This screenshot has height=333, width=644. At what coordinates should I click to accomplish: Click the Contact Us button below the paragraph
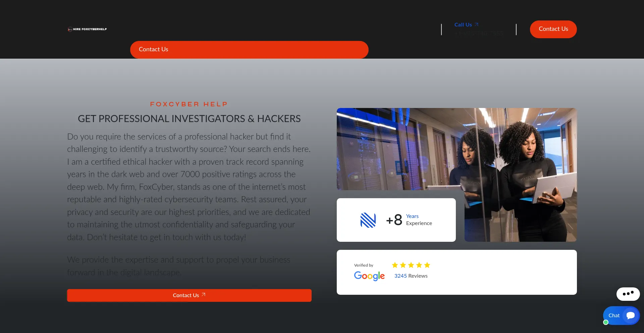[189, 295]
